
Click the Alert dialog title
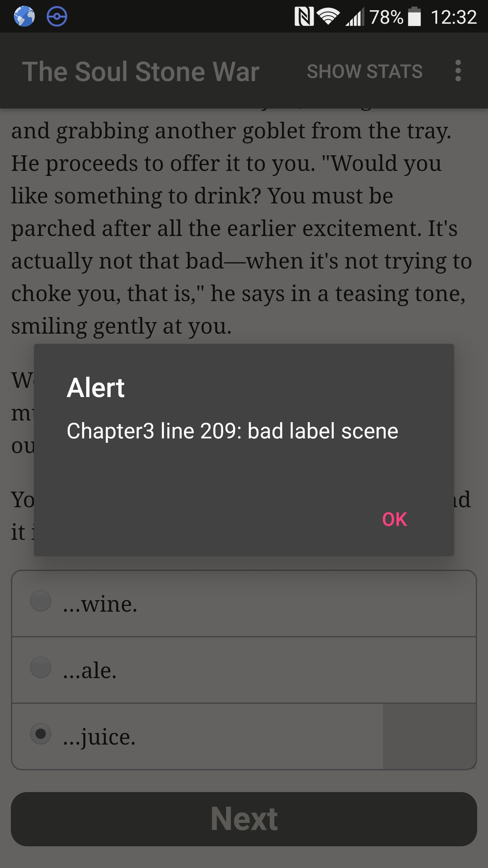point(96,388)
